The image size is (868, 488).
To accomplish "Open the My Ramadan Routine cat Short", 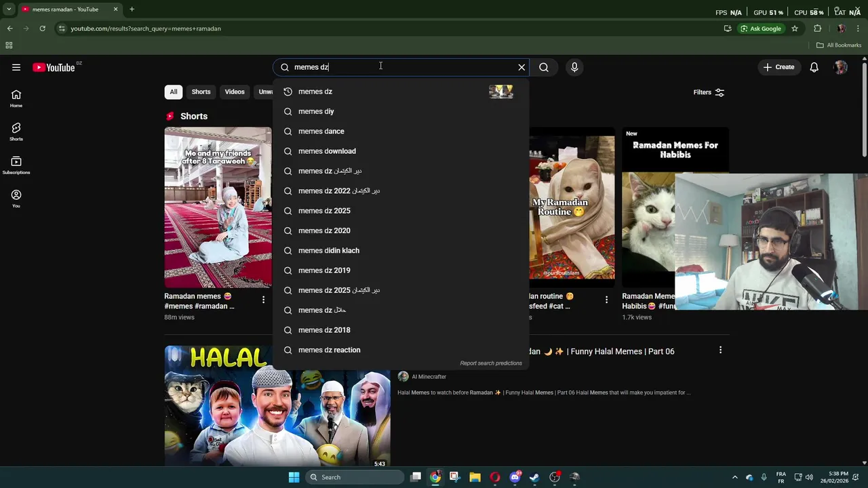I will [572, 207].
